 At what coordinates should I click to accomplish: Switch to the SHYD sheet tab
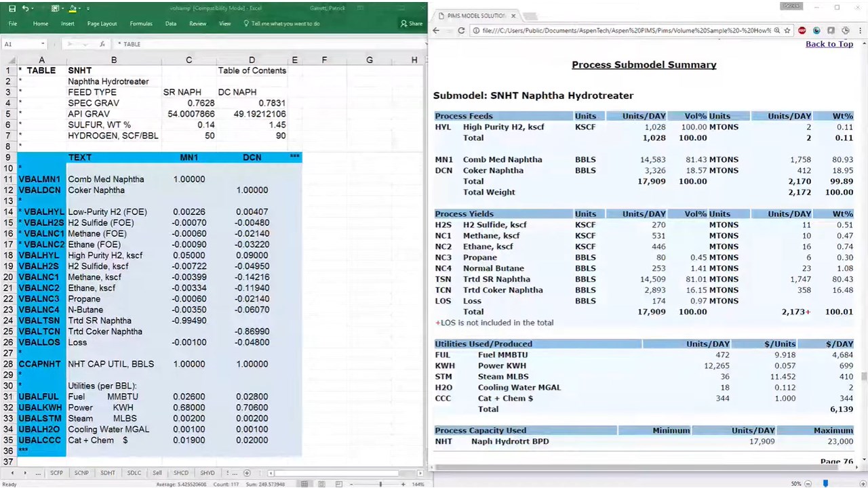[x=208, y=473]
